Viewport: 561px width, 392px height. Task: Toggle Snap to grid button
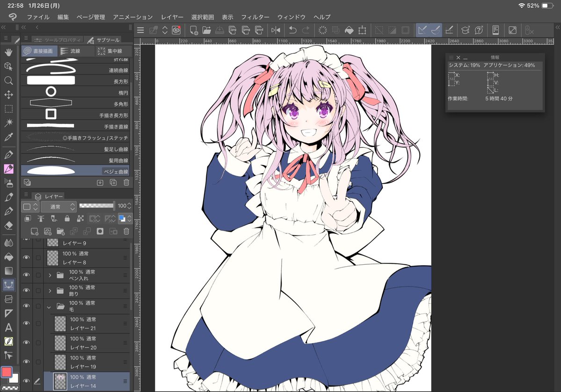coord(449,30)
